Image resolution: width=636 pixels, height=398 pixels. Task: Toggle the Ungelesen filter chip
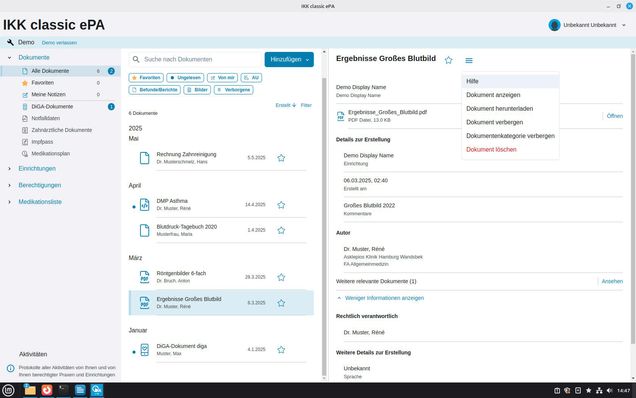[185, 77]
